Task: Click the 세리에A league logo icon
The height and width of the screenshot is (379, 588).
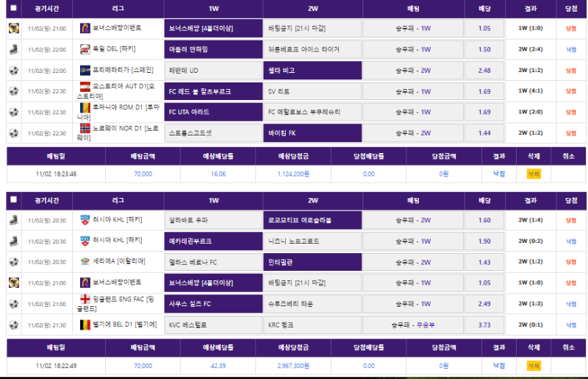Action: 86,261
